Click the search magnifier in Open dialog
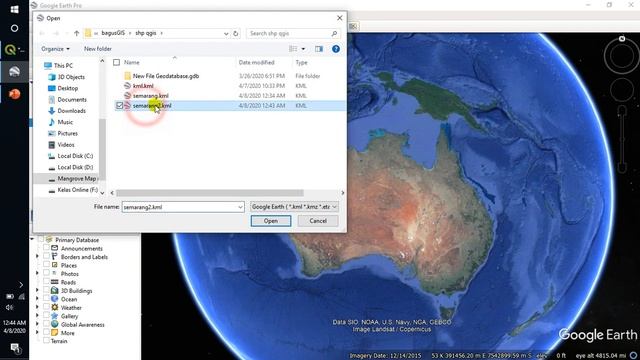 (334, 33)
